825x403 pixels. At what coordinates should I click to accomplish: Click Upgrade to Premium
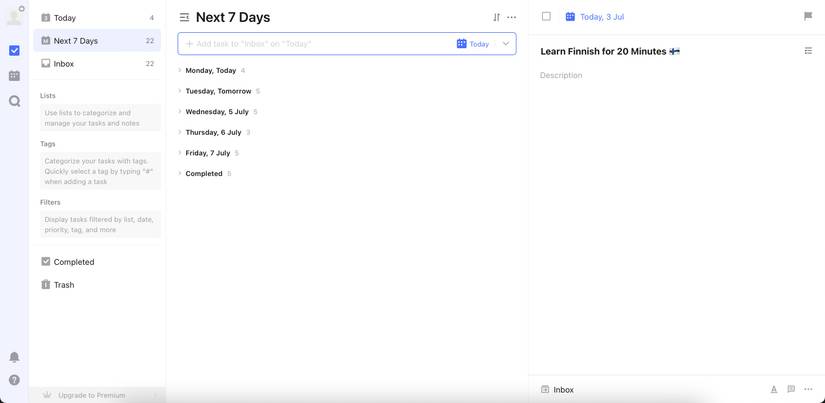(92, 395)
